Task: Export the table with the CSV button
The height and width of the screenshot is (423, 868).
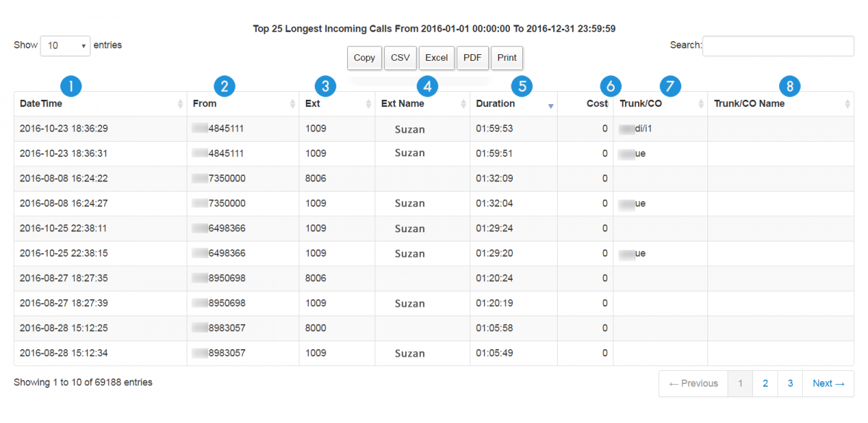Action: [x=400, y=58]
